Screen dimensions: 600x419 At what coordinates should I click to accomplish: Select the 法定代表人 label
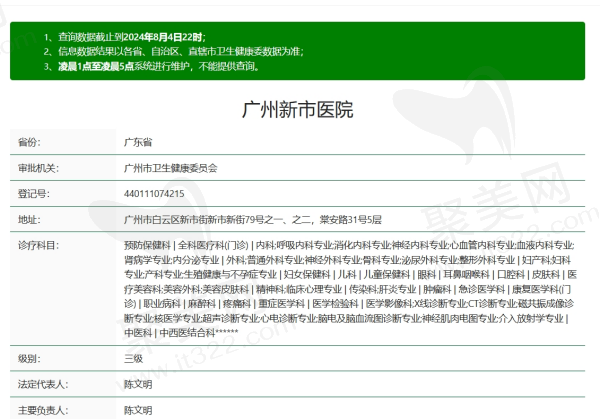pos(43,384)
